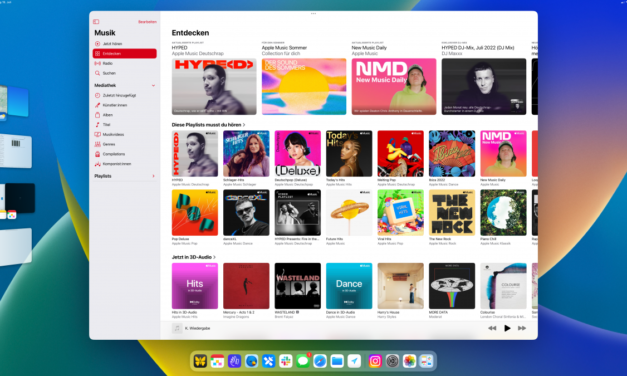Open Jetzt hören in the sidebar
627x376 pixels.
tap(124, 44)
